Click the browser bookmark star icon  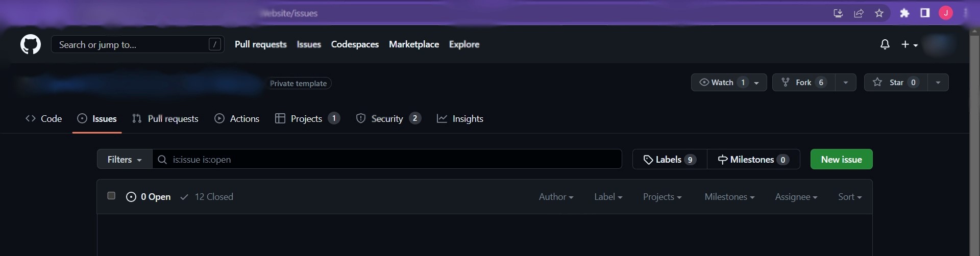point(879,13)
